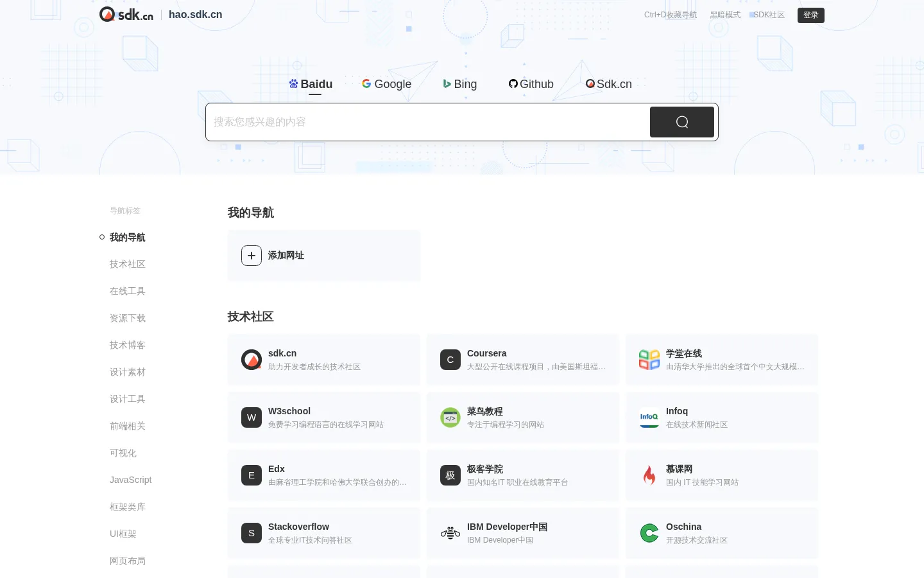Click the plus icon for 添加网址

252,256
